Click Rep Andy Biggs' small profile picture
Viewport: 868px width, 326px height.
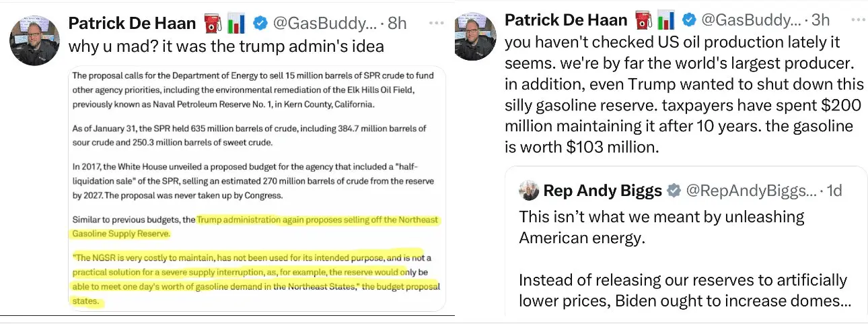tap(529, 191)
